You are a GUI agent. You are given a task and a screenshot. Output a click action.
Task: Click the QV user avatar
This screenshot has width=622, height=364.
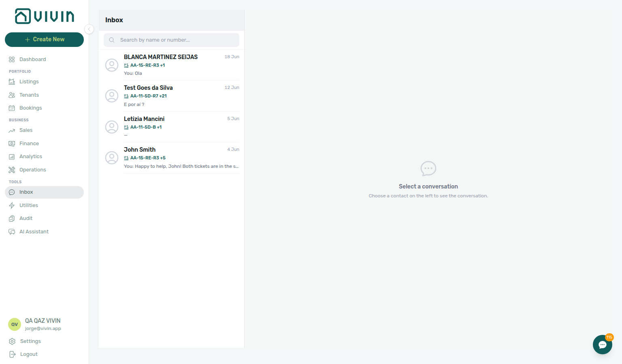point(15,324)
